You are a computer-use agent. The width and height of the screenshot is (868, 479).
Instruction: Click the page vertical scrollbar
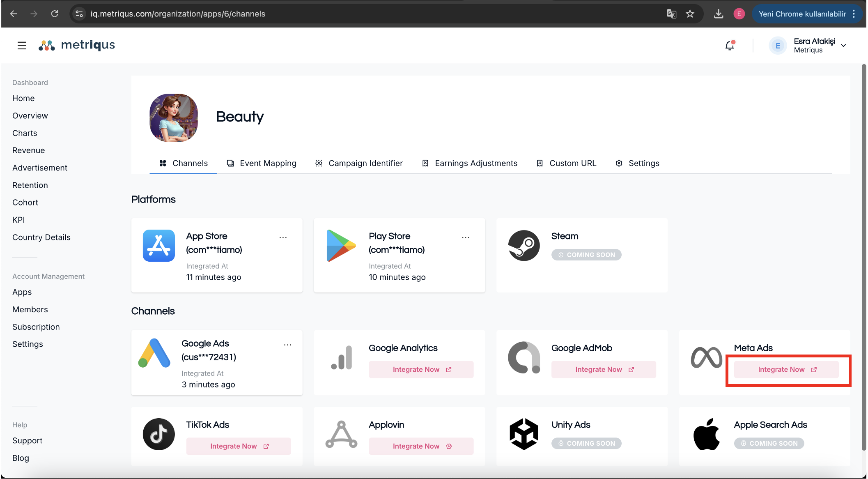click(863, 257)
